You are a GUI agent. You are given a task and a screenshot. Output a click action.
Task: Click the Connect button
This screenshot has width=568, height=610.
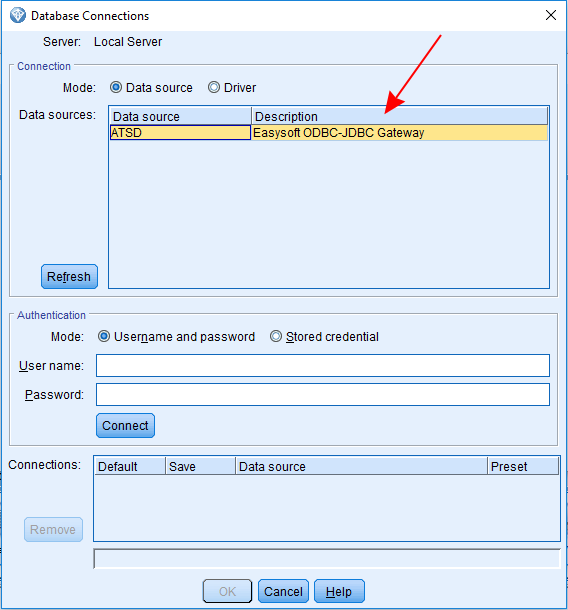pyautogui.click(x=125, y=426)
